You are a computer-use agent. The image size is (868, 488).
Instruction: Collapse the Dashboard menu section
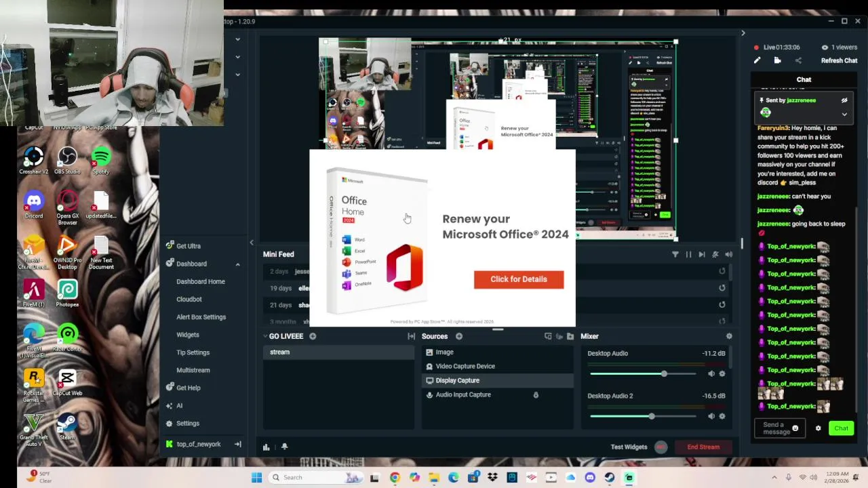(x=237, y=264)
